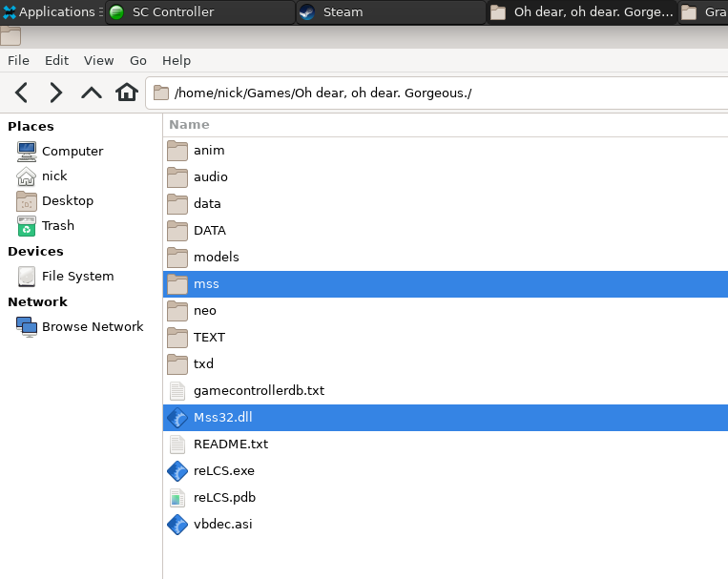Screen dimensions: 728x579
Task: Click the home folder toolbar icon
Action: pyautogui.click(x=127, y=93)
